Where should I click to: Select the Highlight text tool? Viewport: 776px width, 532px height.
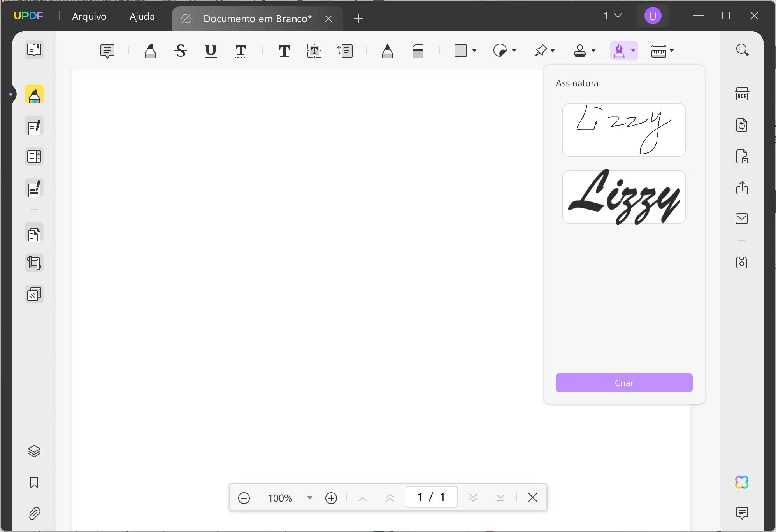150,51
